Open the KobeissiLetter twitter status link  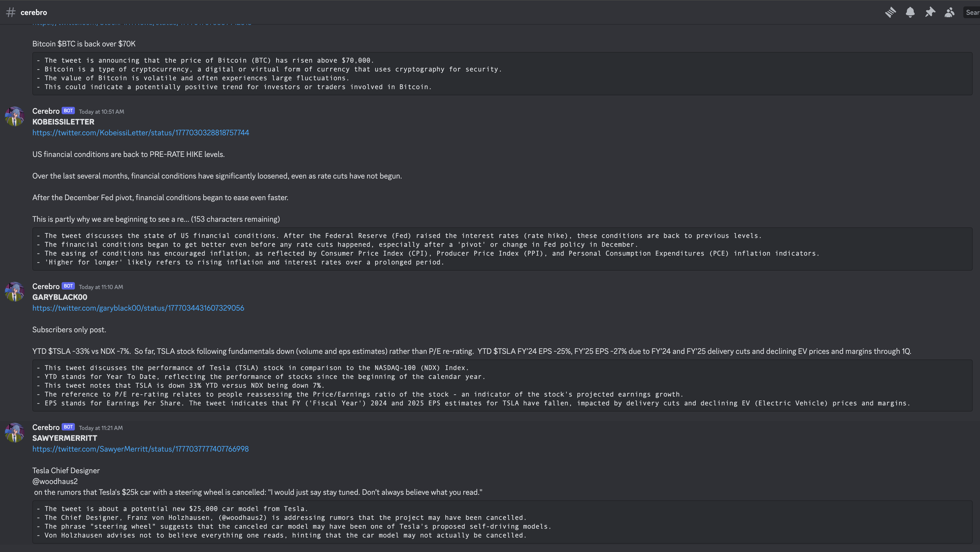pos(140,132)
